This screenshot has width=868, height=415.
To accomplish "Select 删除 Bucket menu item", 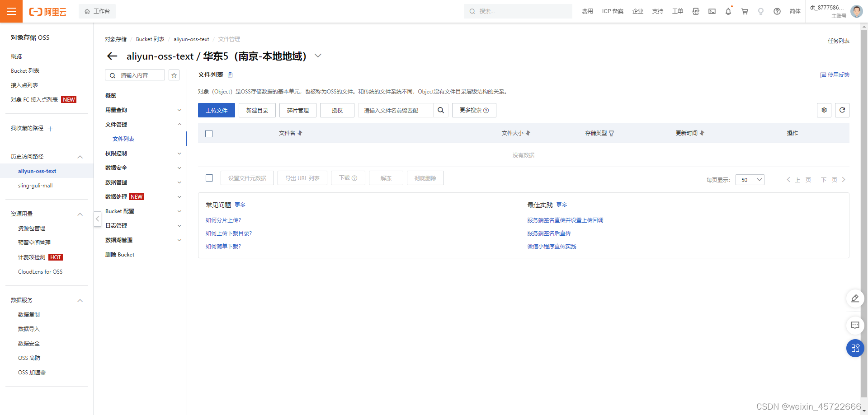I will [x=120, y=255].
